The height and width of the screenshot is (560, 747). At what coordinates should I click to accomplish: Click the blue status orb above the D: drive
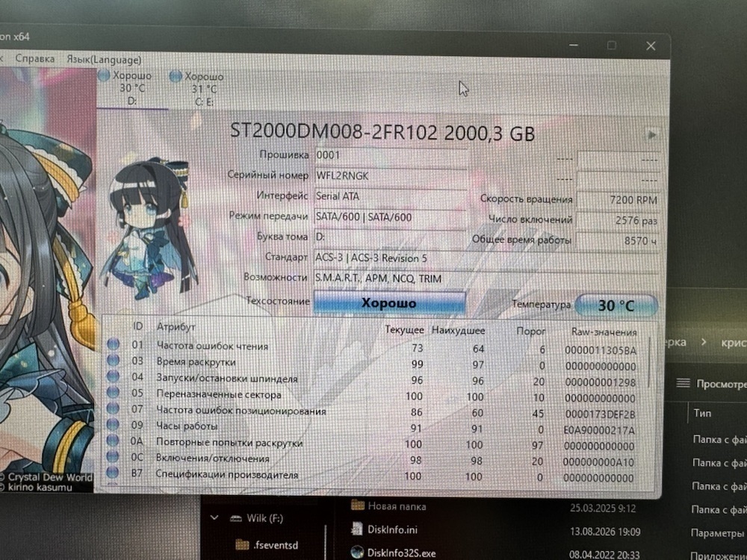click(x=103, y=75)
